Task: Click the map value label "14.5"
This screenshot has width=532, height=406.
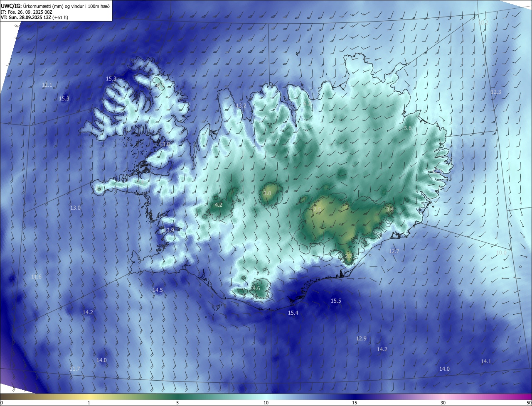Action: tap(158, 290)
